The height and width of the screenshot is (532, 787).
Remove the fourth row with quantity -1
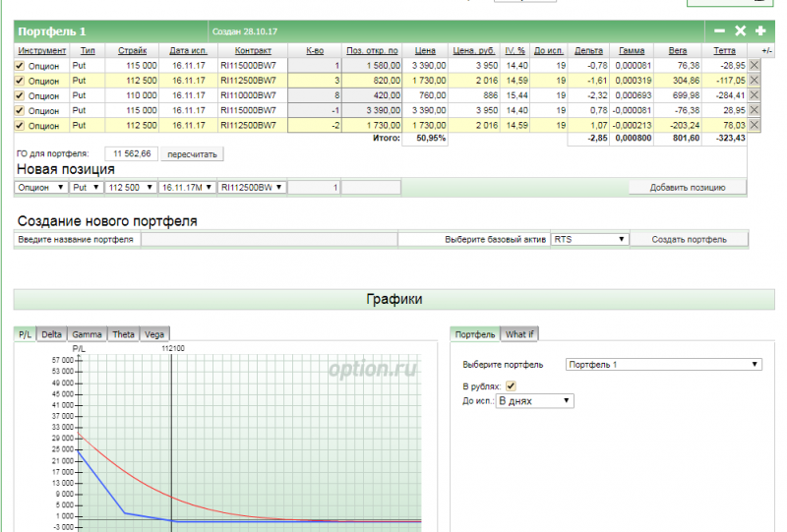(x=755, y=110)
